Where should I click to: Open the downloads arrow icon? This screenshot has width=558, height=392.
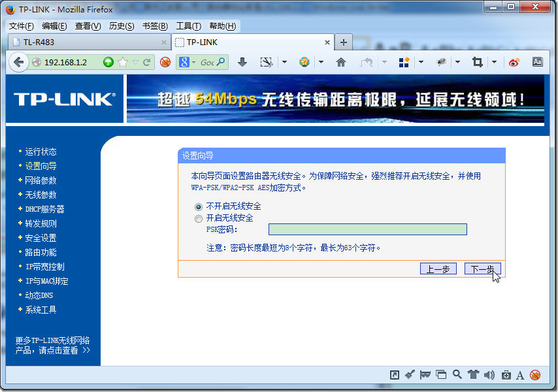(242, 62)
